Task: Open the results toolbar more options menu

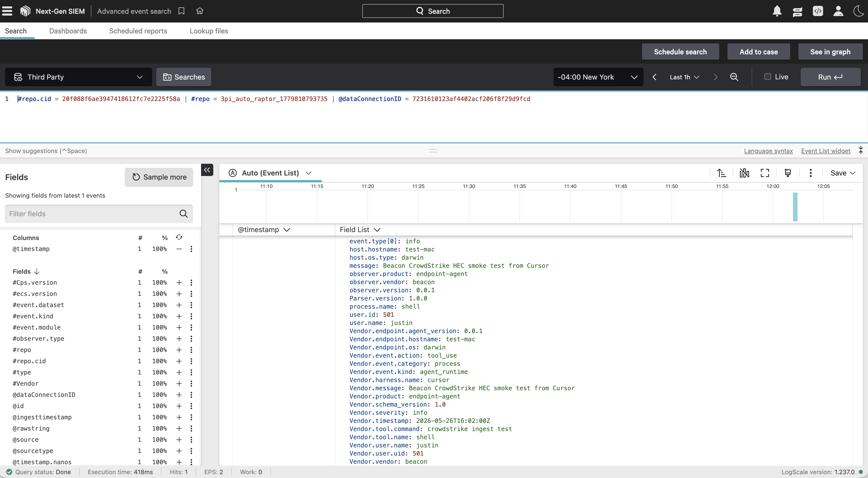Action: point(811,173)
